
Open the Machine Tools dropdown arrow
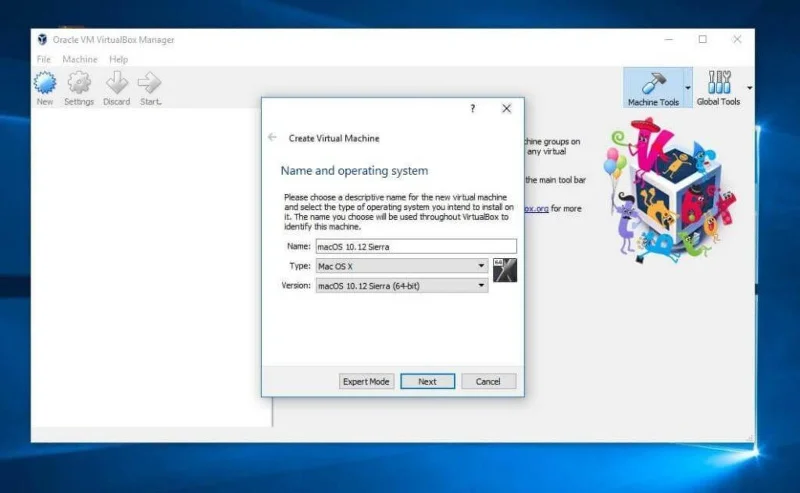688,88
